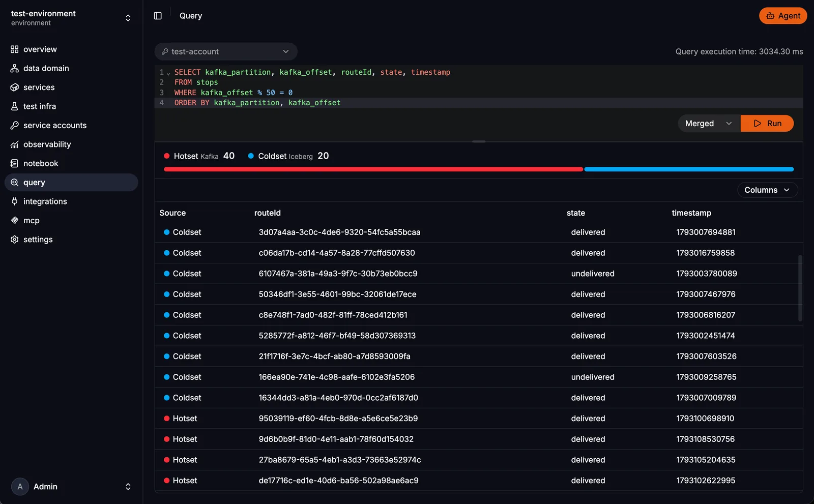Select routeId c8e748f1-7ad0-482f-81ff-78ced412b161
Screen dimensions: 814x504
[333, 315]
